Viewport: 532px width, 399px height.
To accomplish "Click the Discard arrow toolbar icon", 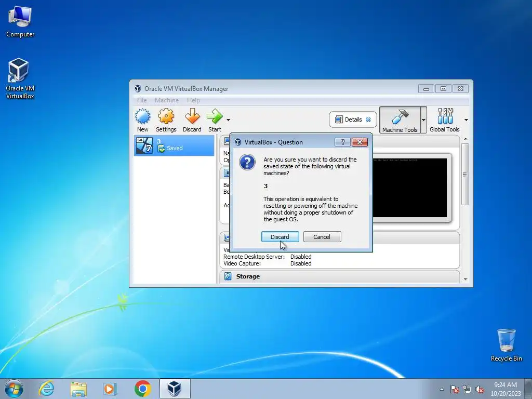I will (x=192, y=120).
